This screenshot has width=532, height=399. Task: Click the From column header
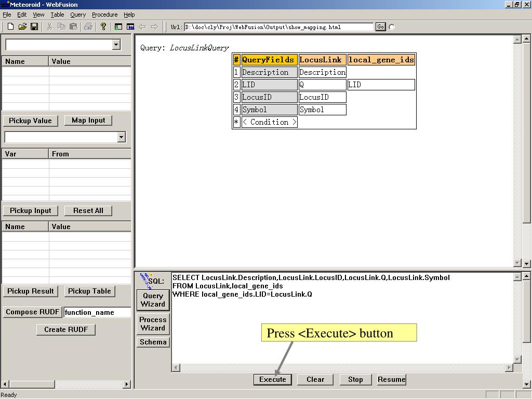point(90,154)
